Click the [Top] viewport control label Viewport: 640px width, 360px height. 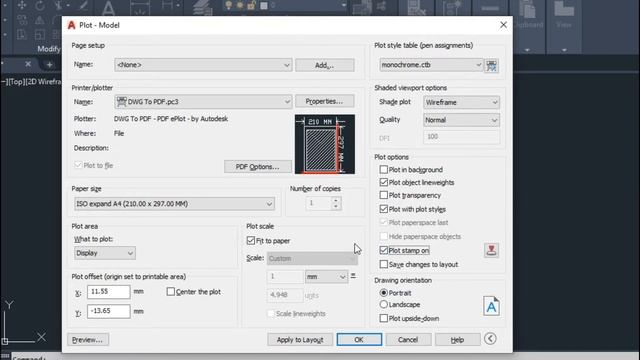click(x=16, y=82)
